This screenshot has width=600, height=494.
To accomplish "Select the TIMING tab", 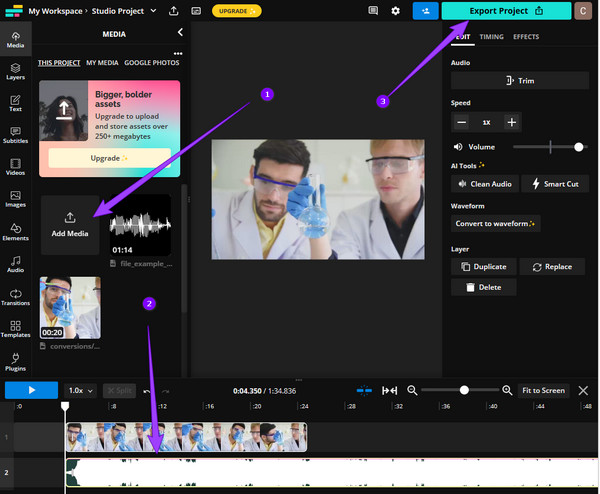I will [x=492, y=37].
